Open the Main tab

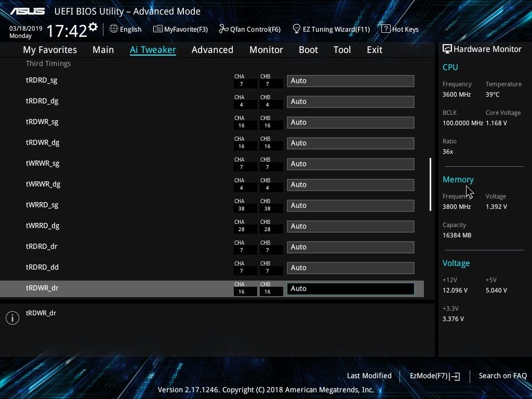pyautogui.click(x=103, y=49)
